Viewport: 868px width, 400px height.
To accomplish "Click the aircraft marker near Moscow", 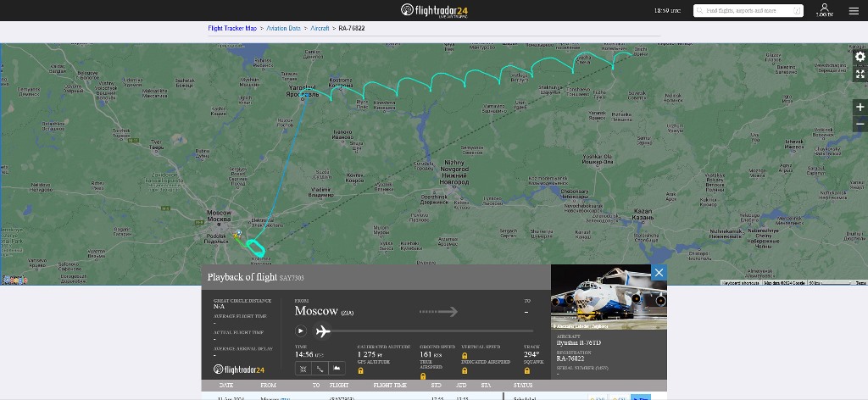I will pos(238,233).
